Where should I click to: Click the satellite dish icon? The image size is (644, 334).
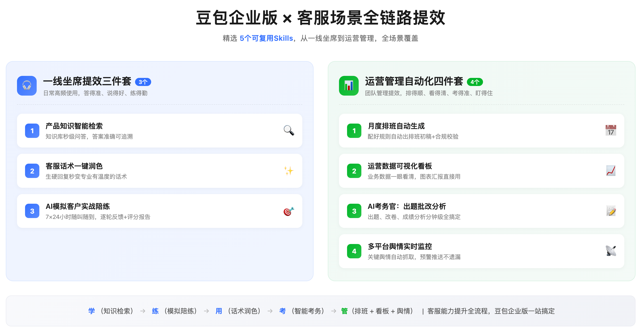pyautogui.click(x=610, y=251)
